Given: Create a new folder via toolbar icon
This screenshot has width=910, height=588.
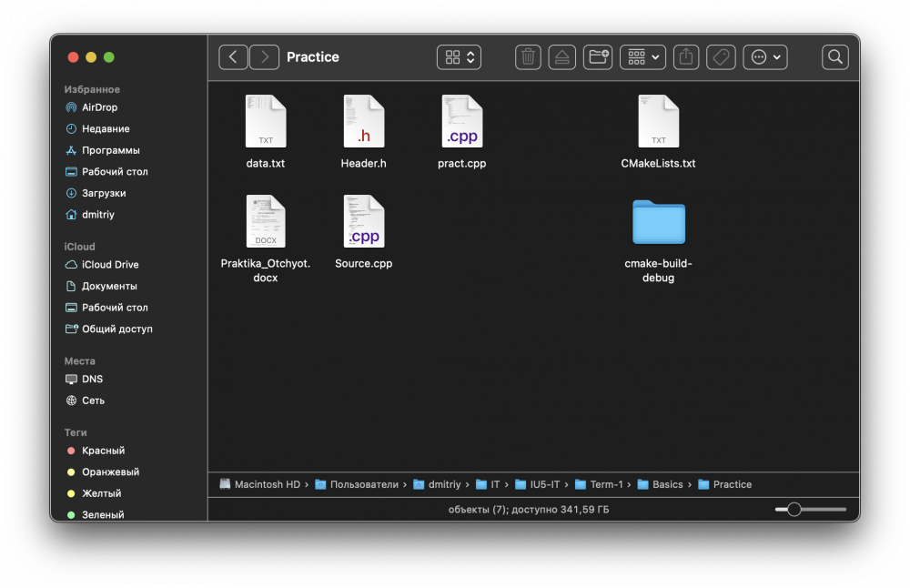Looking at the screenshot, I should [598, 57].
